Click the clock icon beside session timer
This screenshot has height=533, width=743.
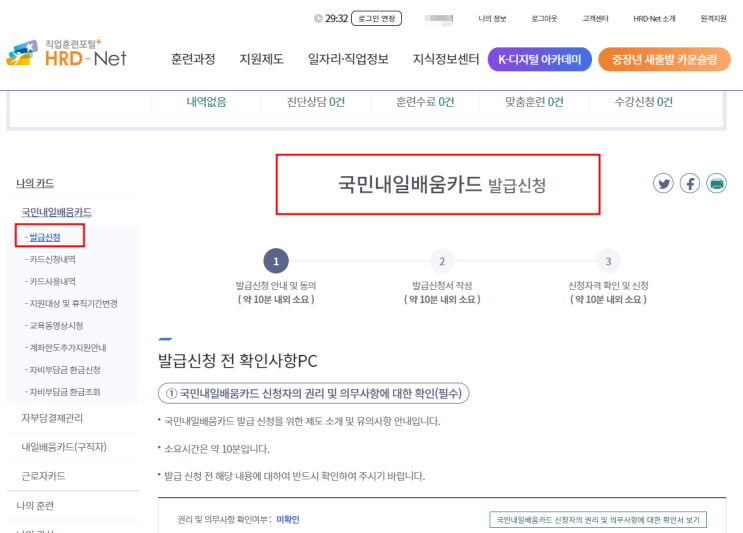point(318,18)
